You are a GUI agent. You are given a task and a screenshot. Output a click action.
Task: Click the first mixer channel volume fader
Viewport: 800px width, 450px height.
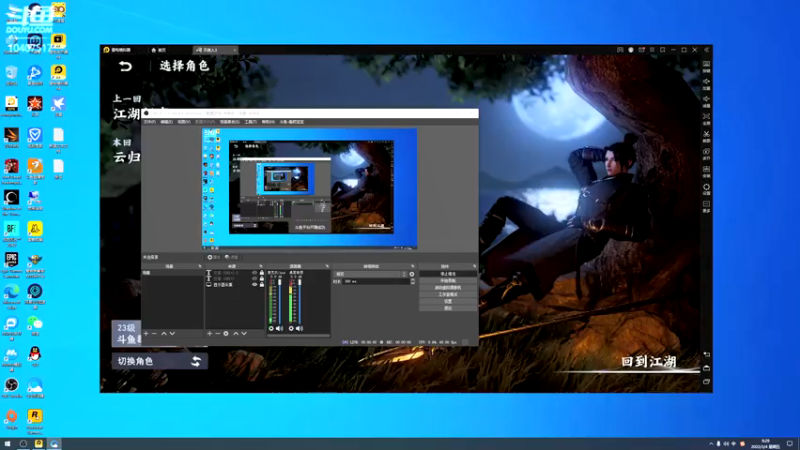280,301
